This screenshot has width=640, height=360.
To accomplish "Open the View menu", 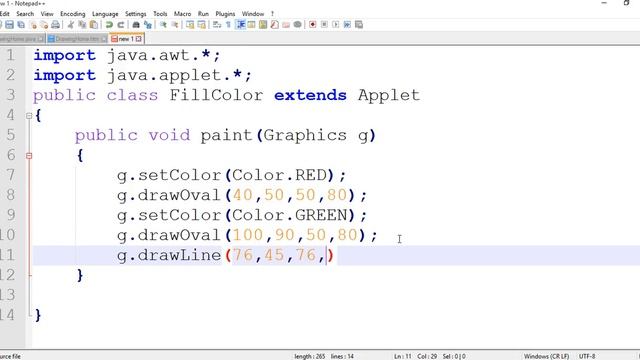I will click(47, 14).
